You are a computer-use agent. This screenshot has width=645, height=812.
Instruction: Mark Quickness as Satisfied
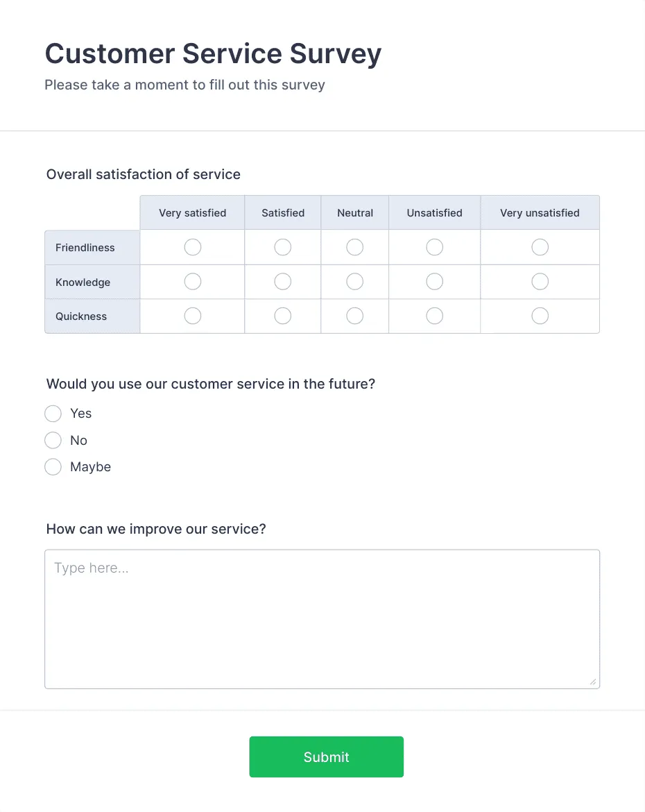pyautogui.click(x=282, y=316)
